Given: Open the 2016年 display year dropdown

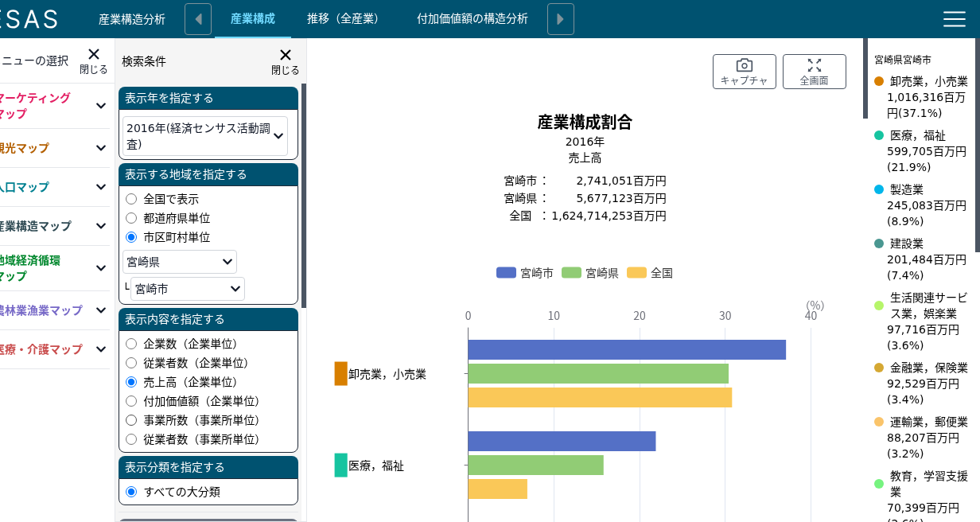Looking at the screenshot, I should pos(205,136).
